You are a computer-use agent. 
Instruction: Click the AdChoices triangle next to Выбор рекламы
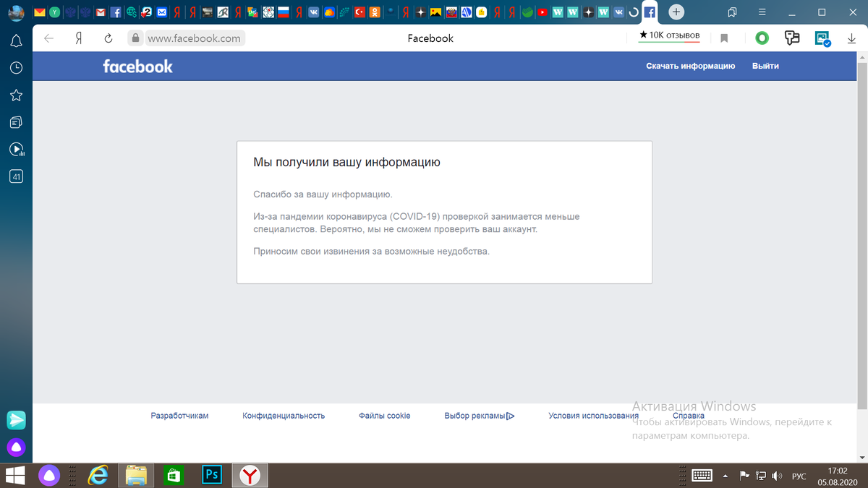tap(511, 416)
